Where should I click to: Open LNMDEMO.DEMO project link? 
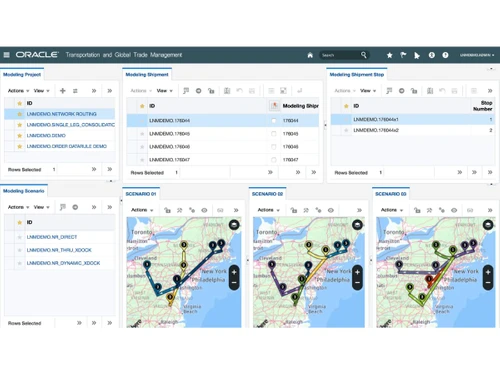point(46,136)
